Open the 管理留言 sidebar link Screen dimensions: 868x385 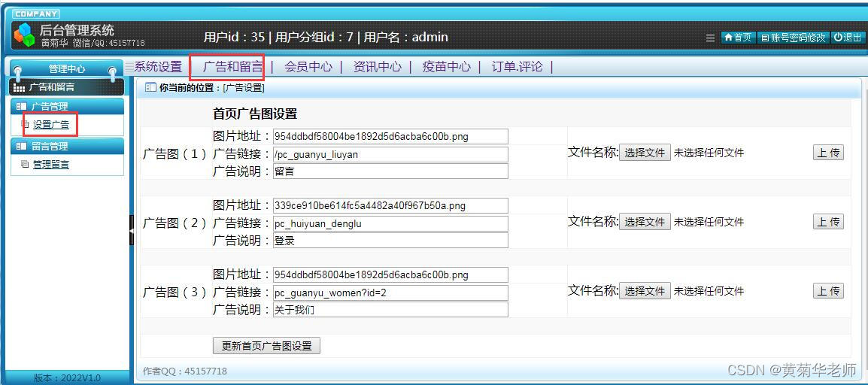point(51,164)
